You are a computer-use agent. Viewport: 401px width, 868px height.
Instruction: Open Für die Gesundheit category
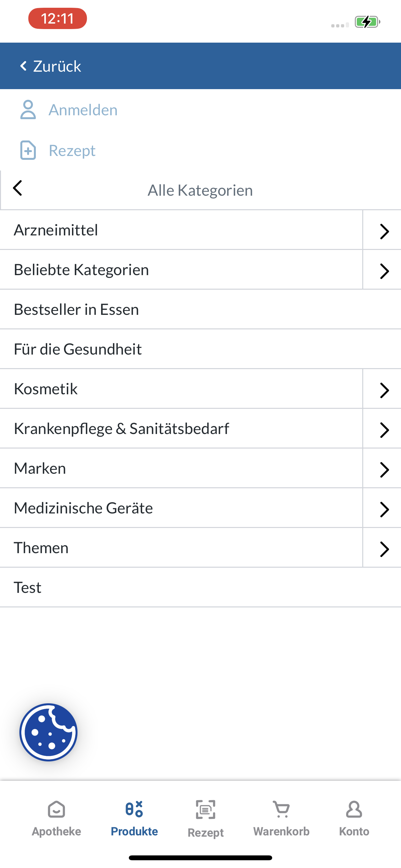click(x=200, y=349)
